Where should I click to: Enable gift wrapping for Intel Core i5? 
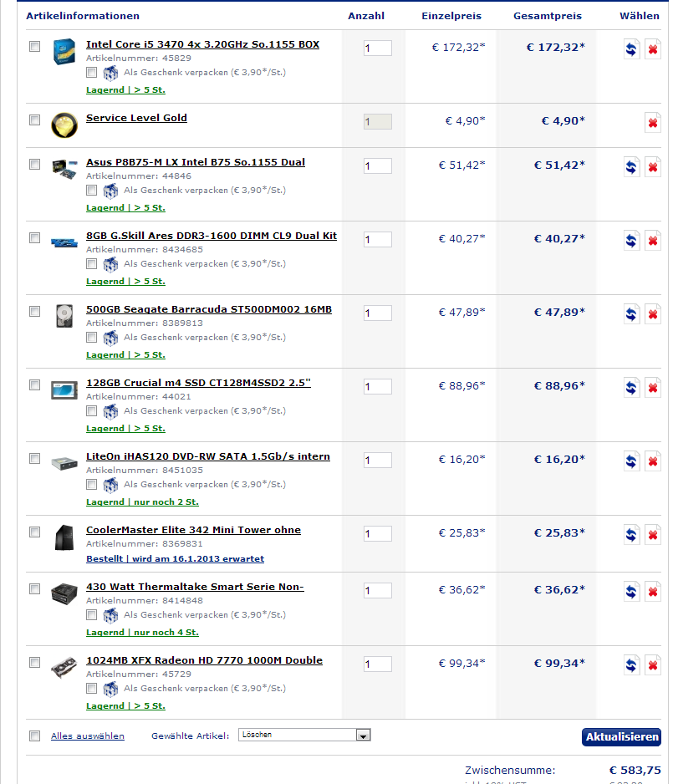(x=91, y=73)
